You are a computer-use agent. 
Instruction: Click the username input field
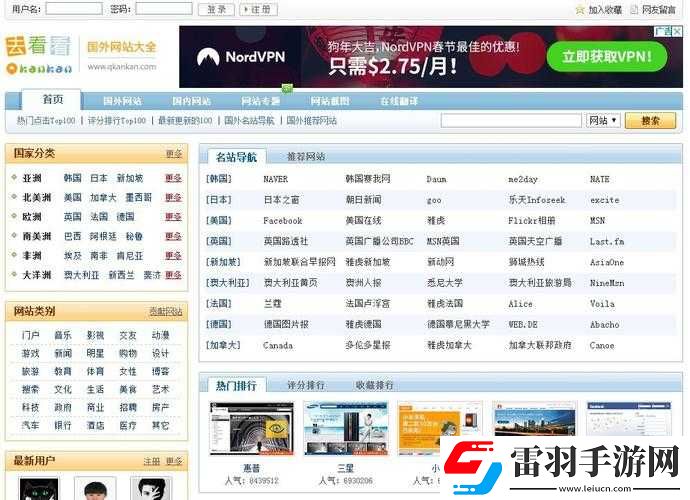74,9
